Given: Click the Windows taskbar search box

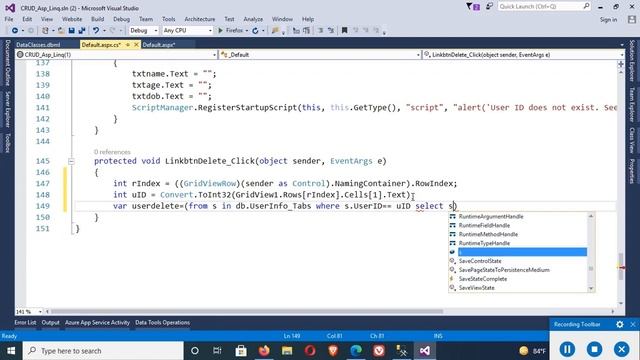Looking at the screenshot, I should click(x=103, y=351).
